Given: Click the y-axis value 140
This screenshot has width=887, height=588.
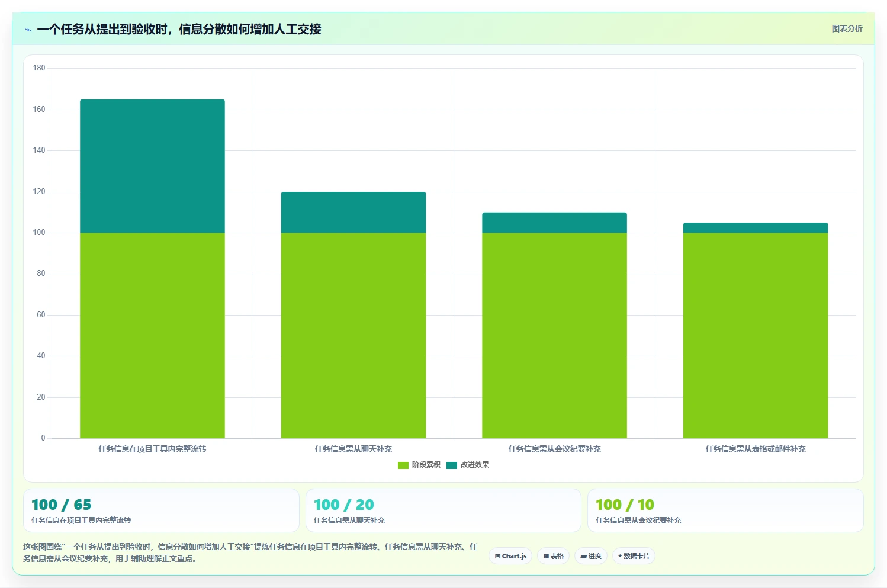Looking at the screenshot, I should pyautogui.click(x=39, y=150).
